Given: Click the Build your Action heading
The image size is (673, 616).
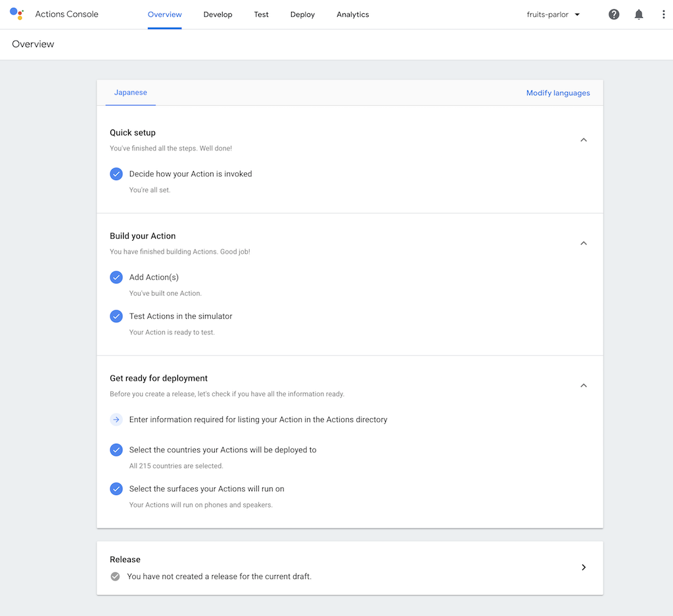Looking at the screenshot, I should [143, 236].
